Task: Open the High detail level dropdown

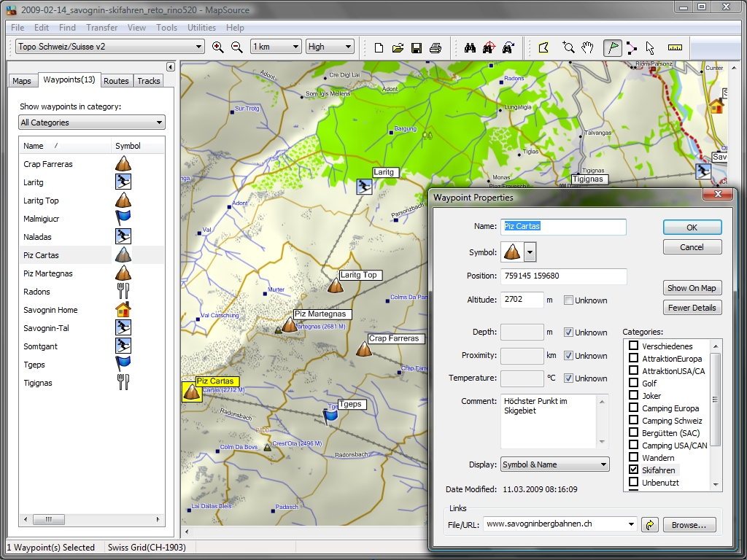Action: click(330, 47)
